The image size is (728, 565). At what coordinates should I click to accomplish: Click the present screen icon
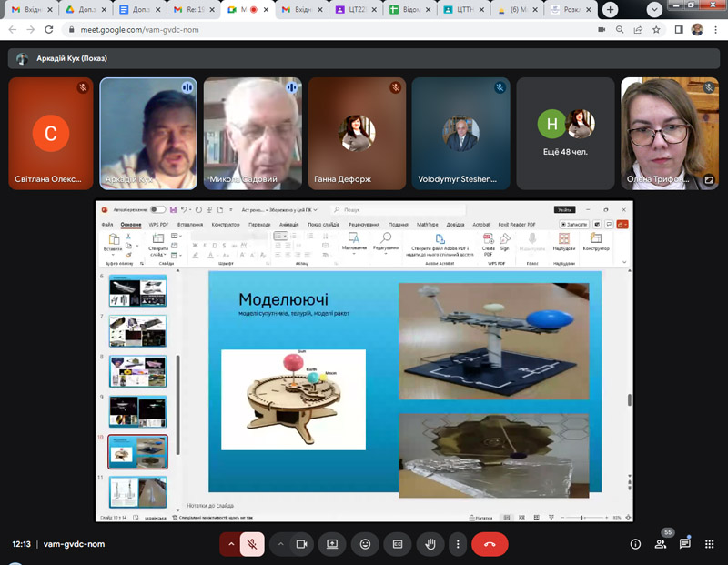click(333, 544)
